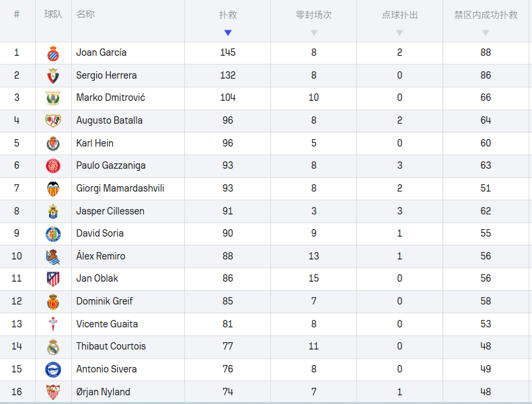Sort by 零封场次 using its arrow
532x404 pixels.
[x=314, y=32]
